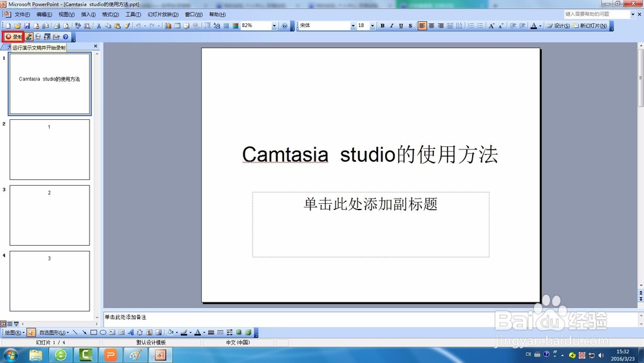Click the red 录制 record button

tap(13, 37)
